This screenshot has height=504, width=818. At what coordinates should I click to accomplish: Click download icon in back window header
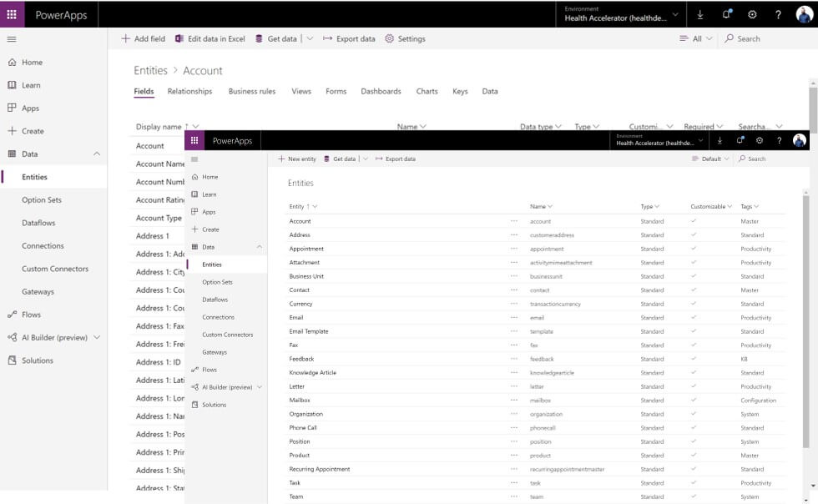click(x=700, y=15)
